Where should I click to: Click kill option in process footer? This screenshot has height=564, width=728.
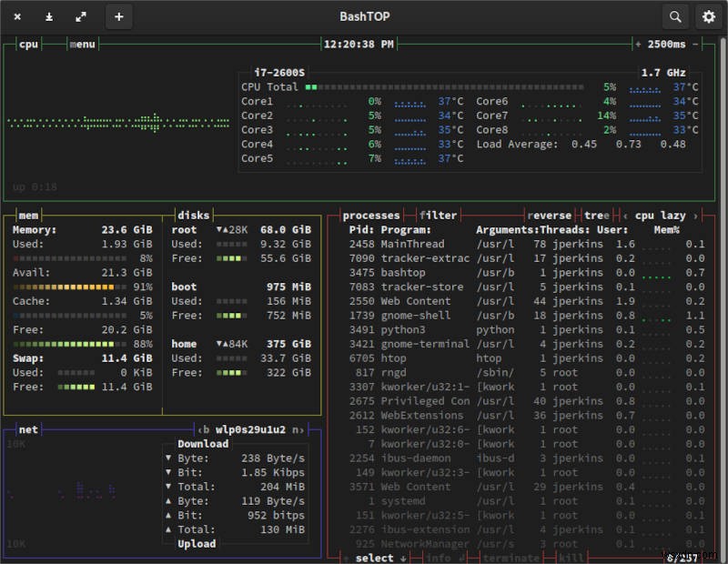pos(571,558)
